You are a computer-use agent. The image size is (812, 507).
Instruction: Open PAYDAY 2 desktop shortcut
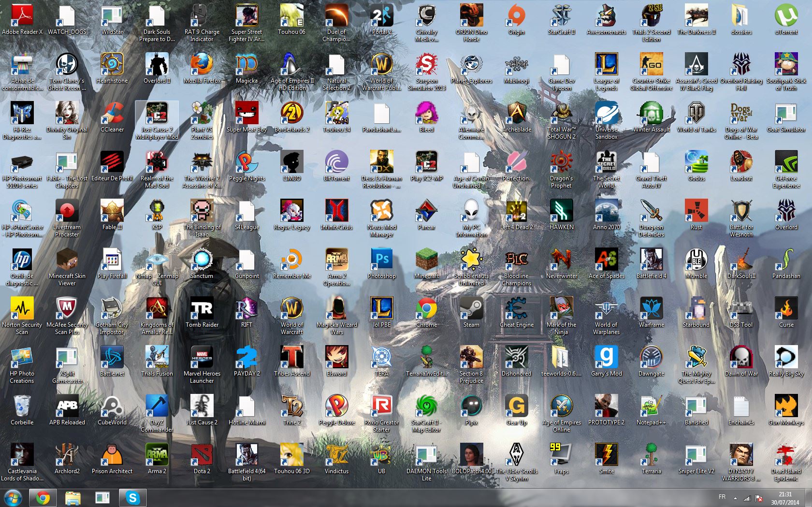pyautogui.click(x=247, y=361)
